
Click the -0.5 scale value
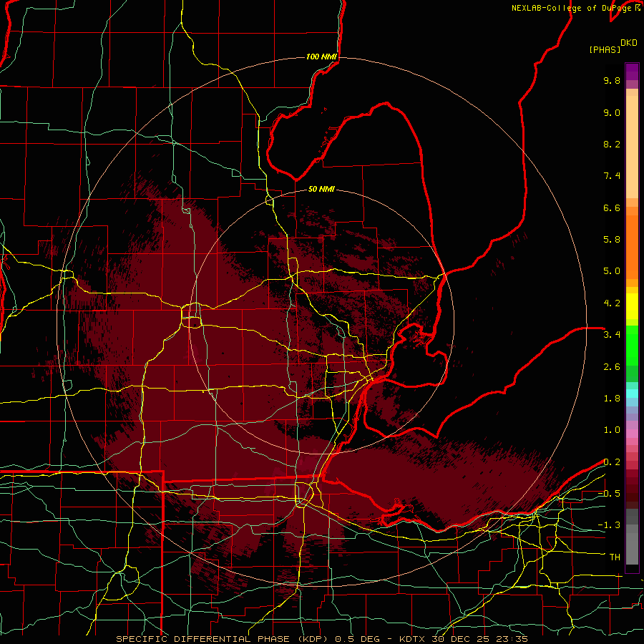(x=609, y=494)
